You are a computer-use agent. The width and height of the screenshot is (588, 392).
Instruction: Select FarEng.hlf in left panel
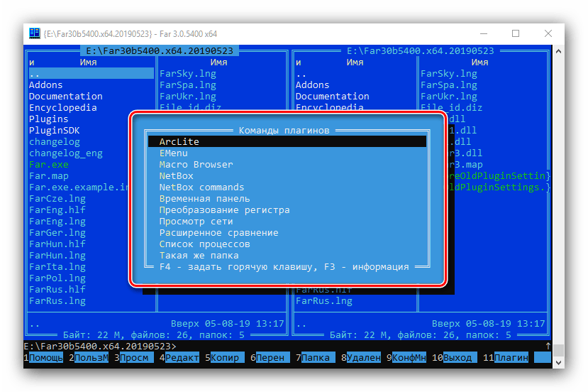pos(57,210)
